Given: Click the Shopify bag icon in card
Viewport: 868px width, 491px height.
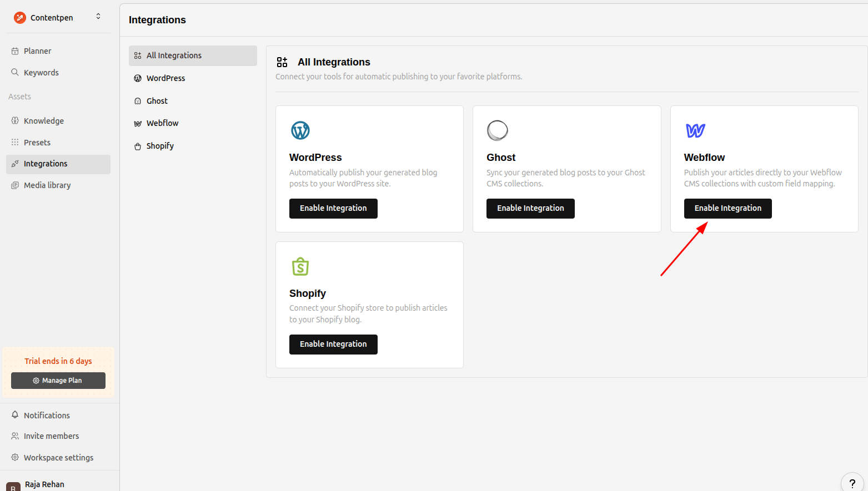Looking at the screenshot, I should click(300, 266).
